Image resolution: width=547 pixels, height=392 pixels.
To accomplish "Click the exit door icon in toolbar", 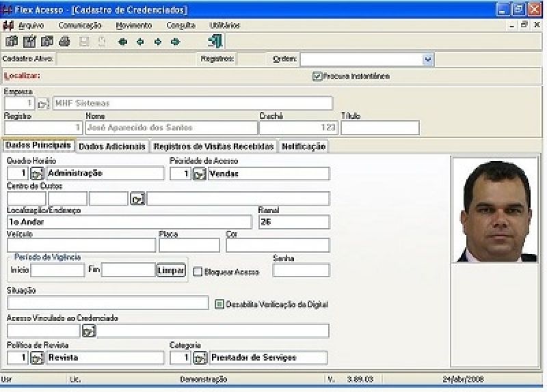I will tap(215, 42).
